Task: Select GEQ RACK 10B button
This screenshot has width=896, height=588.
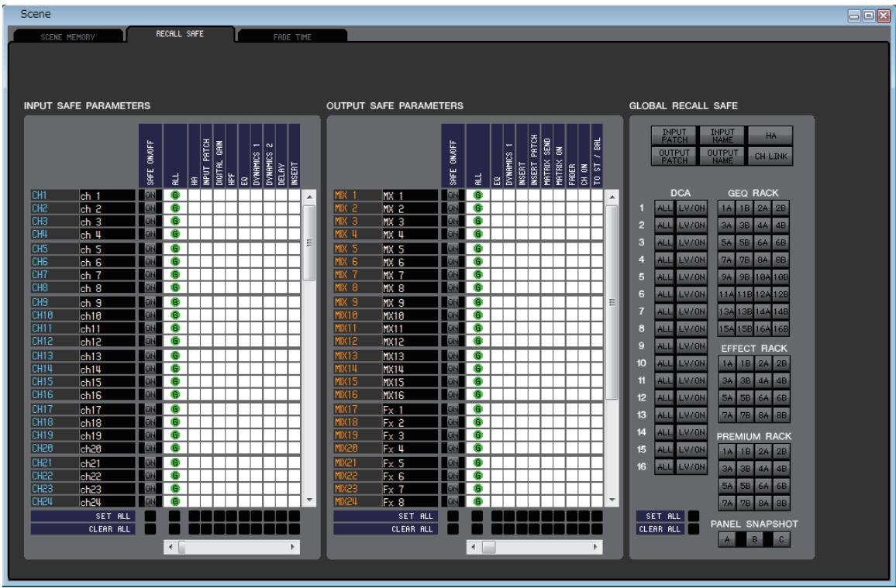Action: coord(781,277)
